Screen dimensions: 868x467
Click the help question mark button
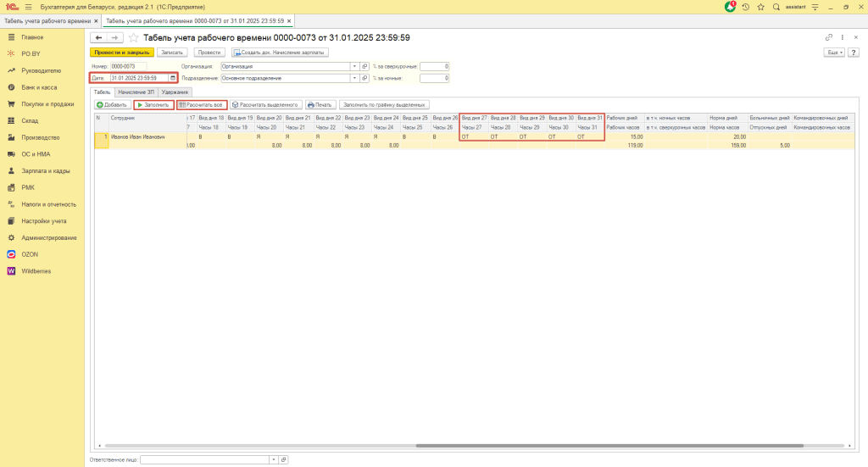854,53
